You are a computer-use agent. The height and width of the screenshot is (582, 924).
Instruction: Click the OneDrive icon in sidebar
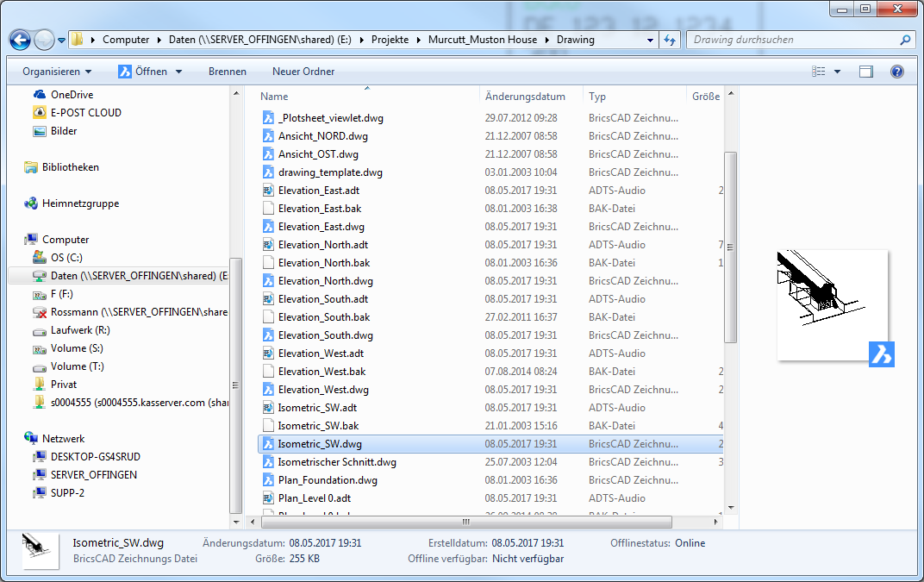pyautogui.click(x=39, y=95)
